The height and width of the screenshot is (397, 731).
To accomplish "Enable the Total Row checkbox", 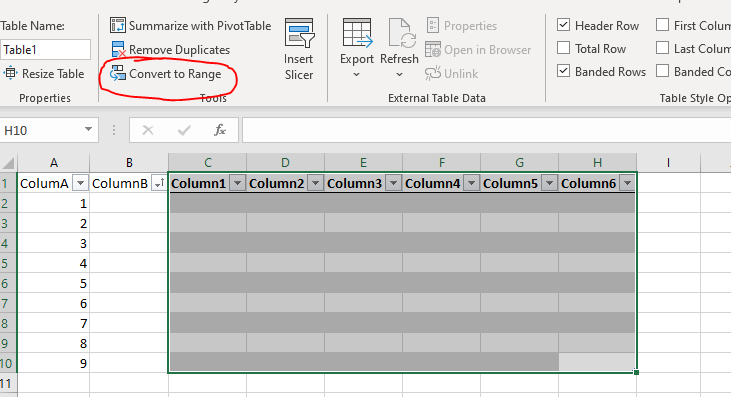I will [563, 48].
